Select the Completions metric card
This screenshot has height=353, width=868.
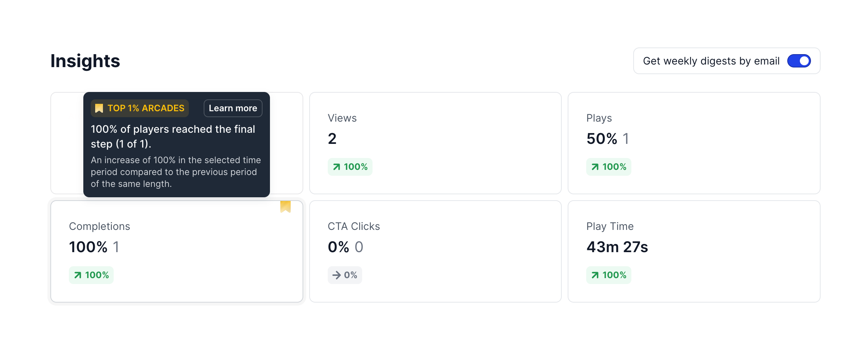[x=177, y=251]
